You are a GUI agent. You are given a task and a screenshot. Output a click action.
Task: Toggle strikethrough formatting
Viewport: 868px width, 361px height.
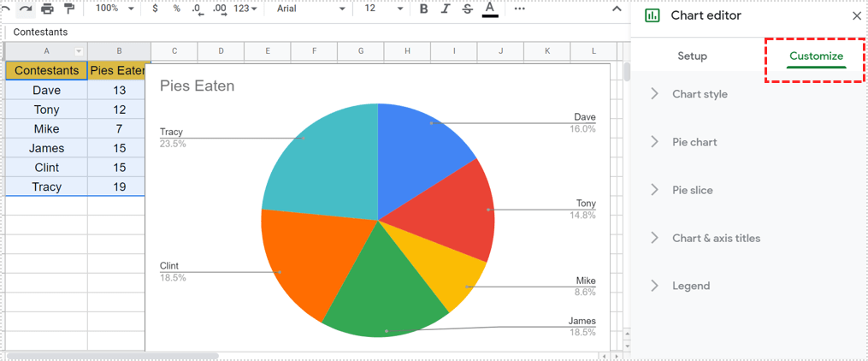point(467,9)
